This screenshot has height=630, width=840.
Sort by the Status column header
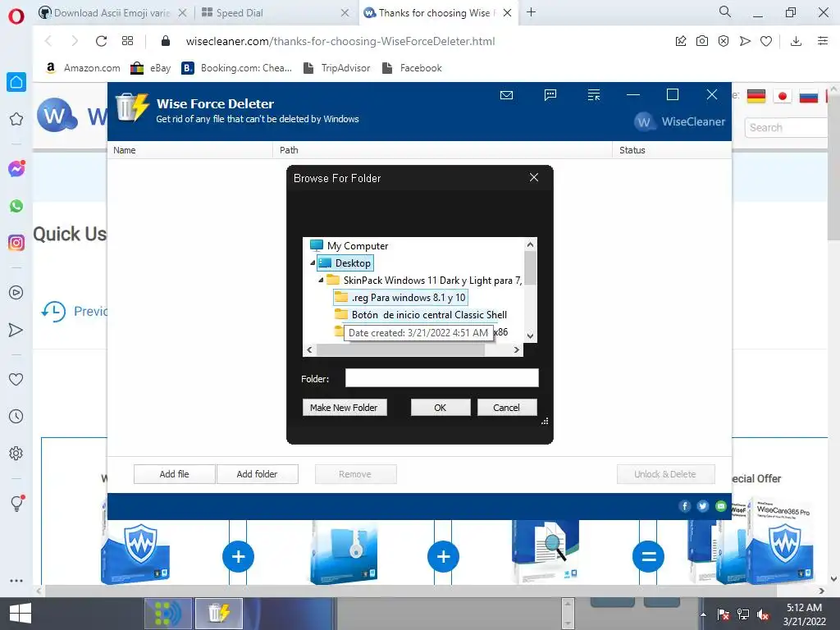click(672, 150)
